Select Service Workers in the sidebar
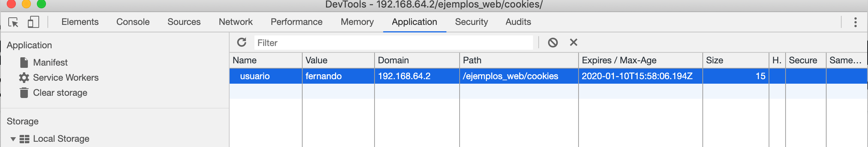868x147 pixels. click(x=66, y=78)
